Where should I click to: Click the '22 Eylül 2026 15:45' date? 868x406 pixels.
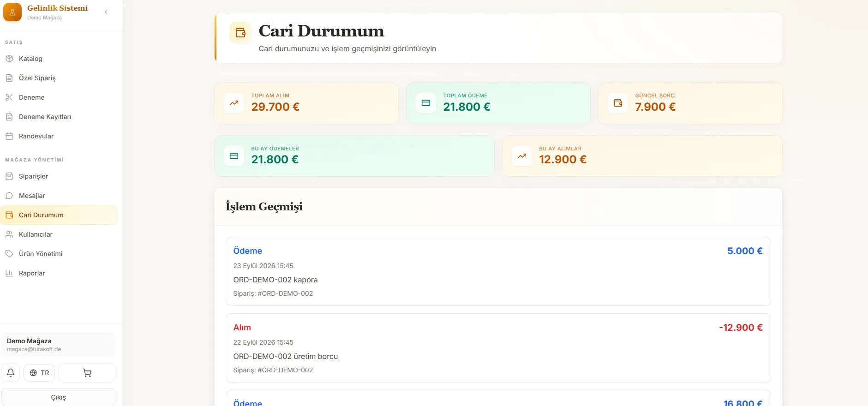(x=263, y=342)
